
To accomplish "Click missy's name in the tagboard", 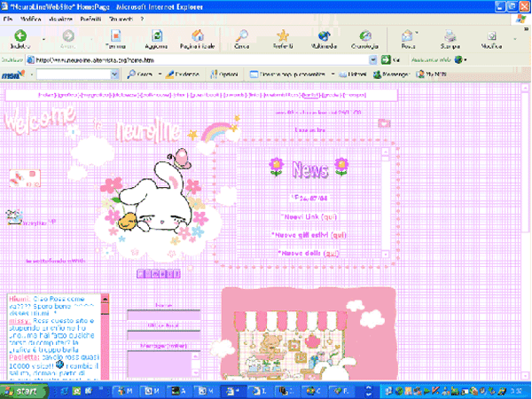I will (20, 321).
